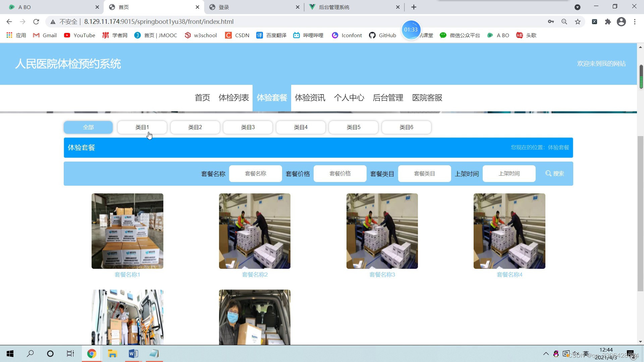
Task: Select the 类目1 category filter
Action: click(x=142, y=127)
